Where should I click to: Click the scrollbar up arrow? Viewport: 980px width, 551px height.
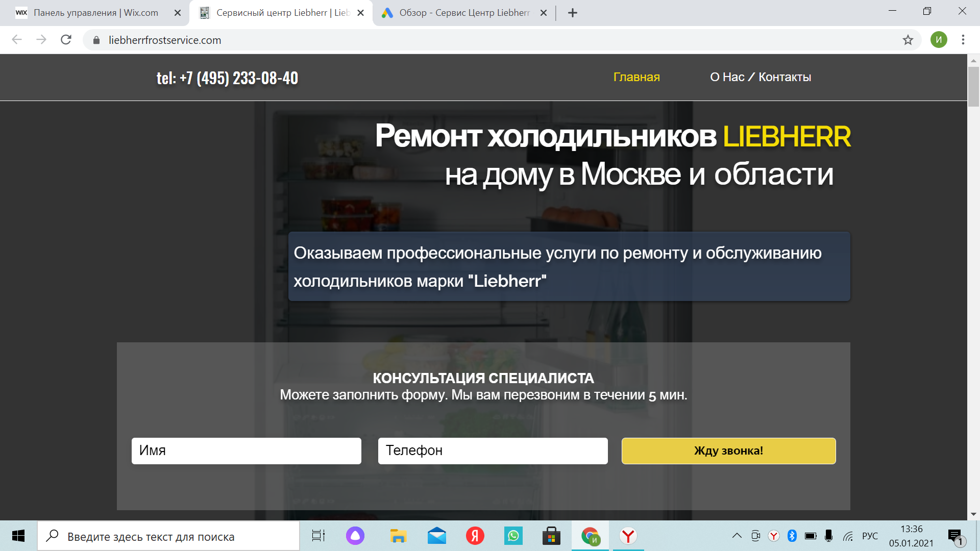973,60
